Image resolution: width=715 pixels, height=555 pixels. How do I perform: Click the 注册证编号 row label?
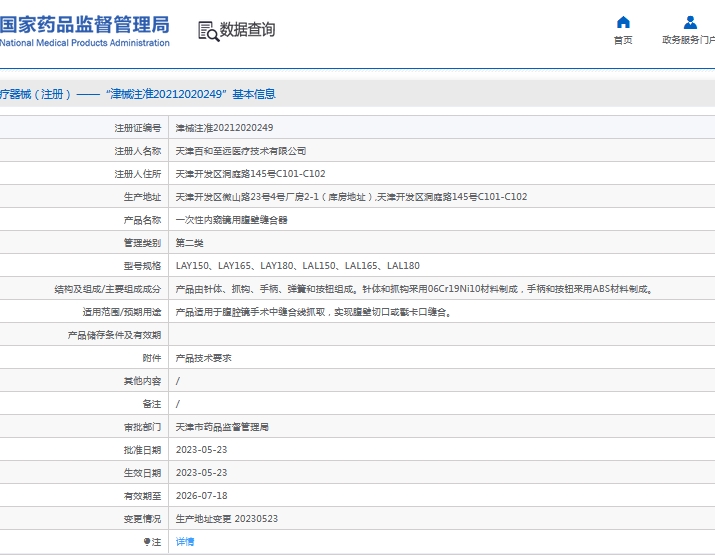coord(138,128)
